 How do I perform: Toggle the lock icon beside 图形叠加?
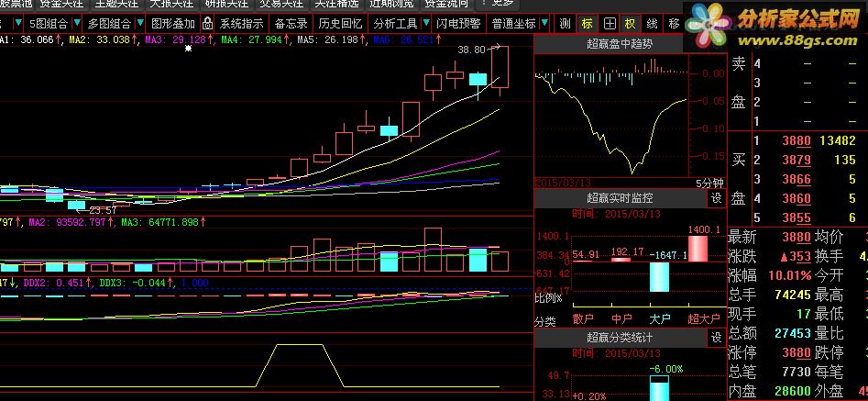207,24
